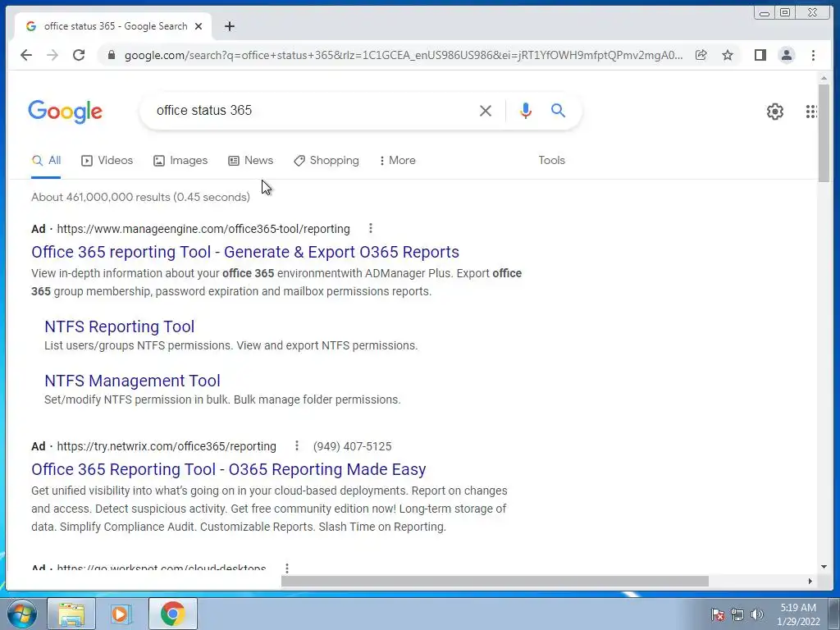Click the scroll up arrow

tap(824, 78)
